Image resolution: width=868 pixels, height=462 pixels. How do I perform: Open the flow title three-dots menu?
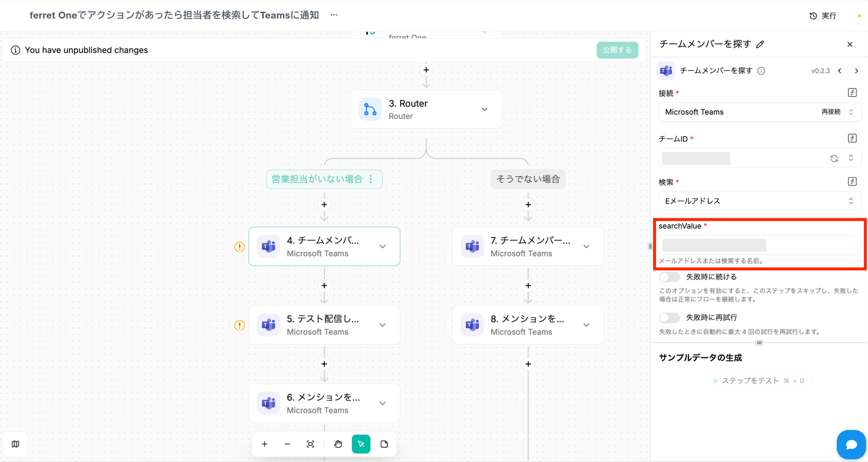pyautogui.click(x=334, y=15)
